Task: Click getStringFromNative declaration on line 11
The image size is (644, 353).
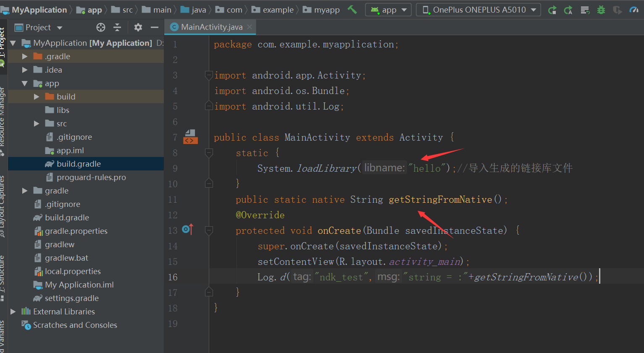Action: [x=440, y=199]
